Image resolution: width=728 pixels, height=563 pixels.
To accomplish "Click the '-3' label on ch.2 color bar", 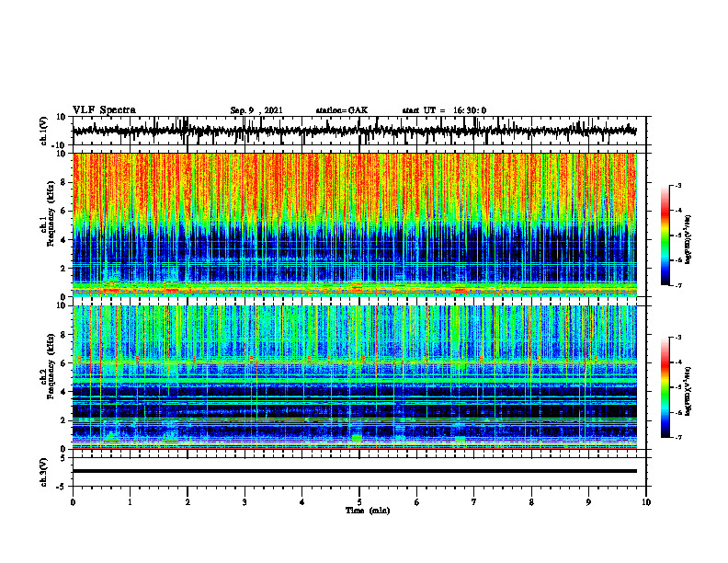I will pyautogui.click(x=678, y=338).
